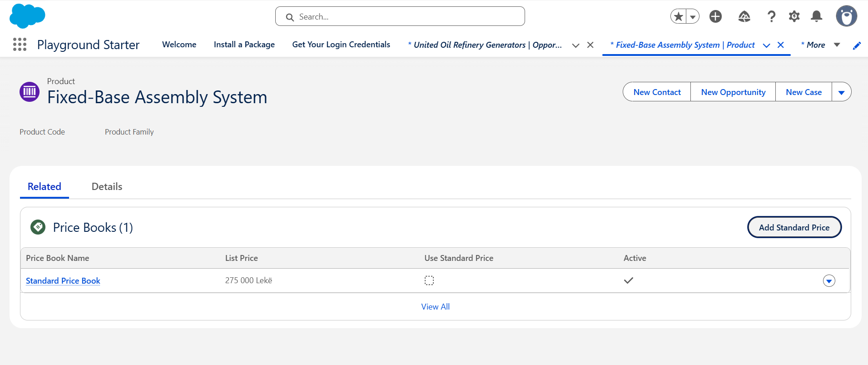Switch to the Details tab
This screenshot has height=365, width=868.
[107, 187]
